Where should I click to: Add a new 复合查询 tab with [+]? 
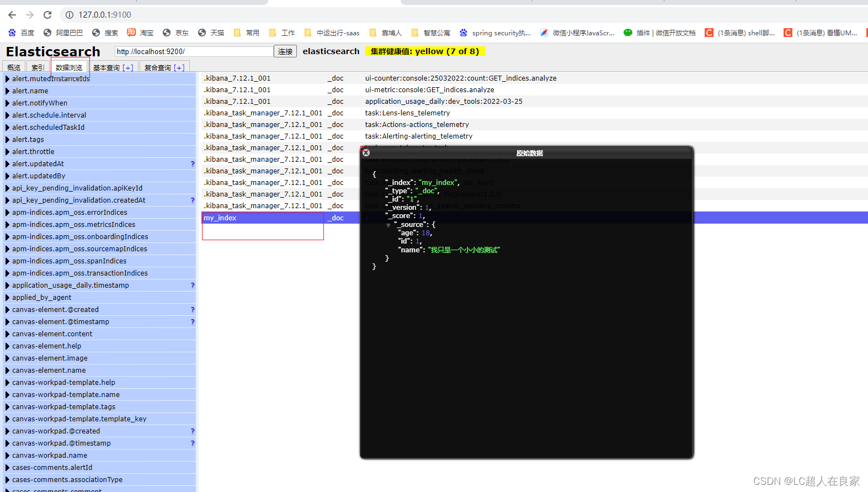click(179, 67)
